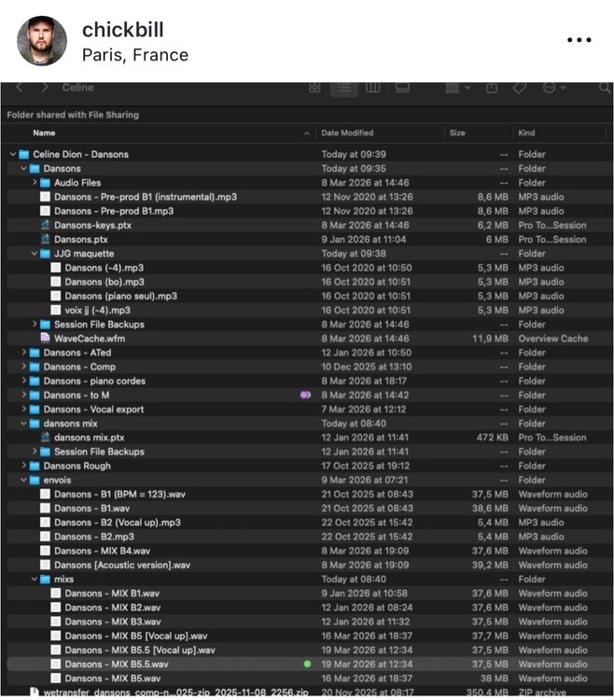Open the Group By dropdown in toolbar
Screen dimensions: 614x700
(x=458, y=88)
